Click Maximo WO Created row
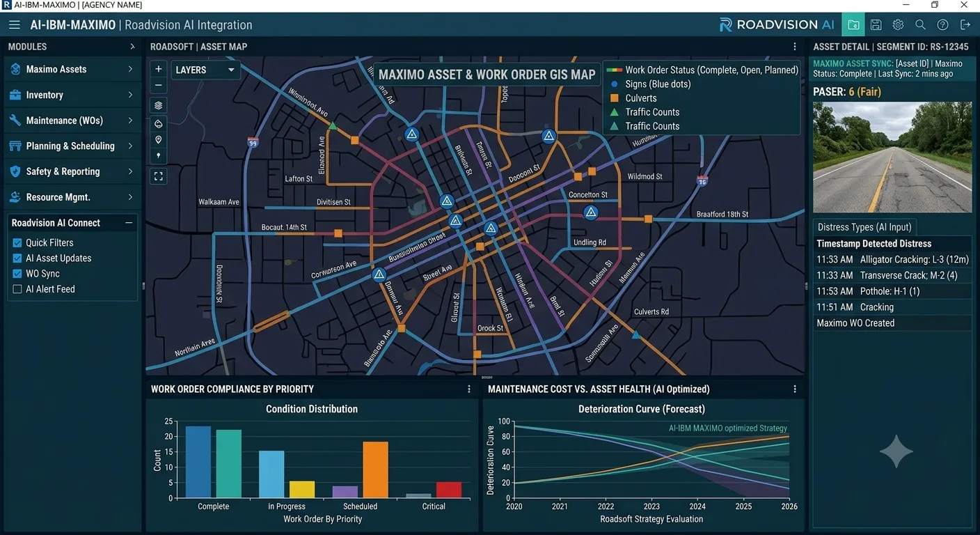980x535 pixels. [x=893, y=323]
